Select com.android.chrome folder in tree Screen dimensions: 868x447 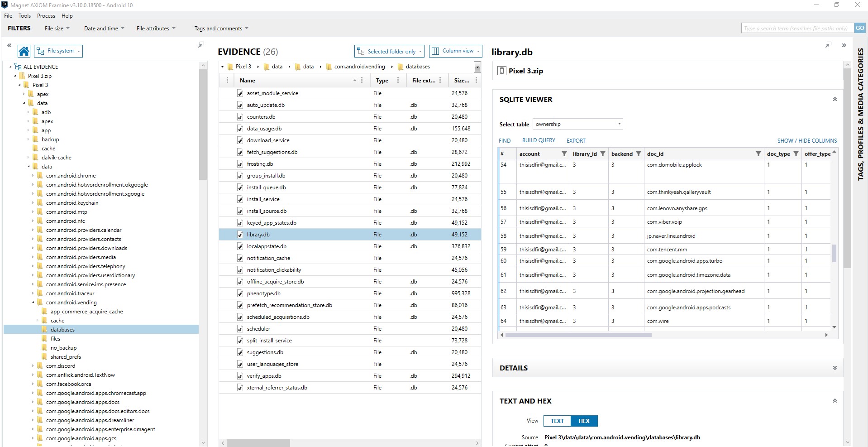tap(71, 176)
